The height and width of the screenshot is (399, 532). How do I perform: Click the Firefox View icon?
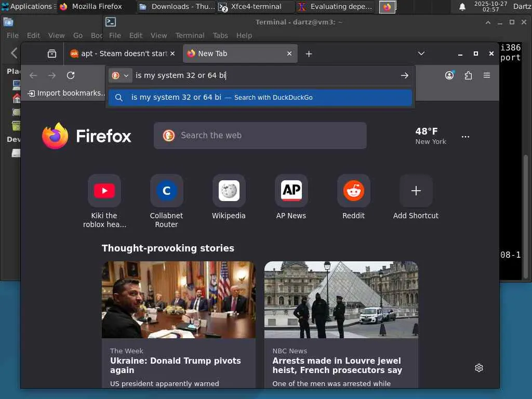pyautogui.click(x=52, y=54)
